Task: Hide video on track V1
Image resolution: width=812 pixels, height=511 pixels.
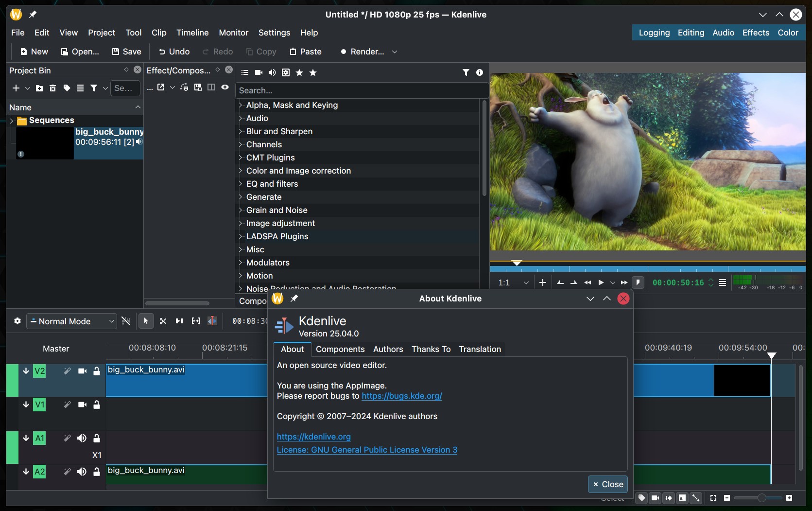Action: (82, 405)
